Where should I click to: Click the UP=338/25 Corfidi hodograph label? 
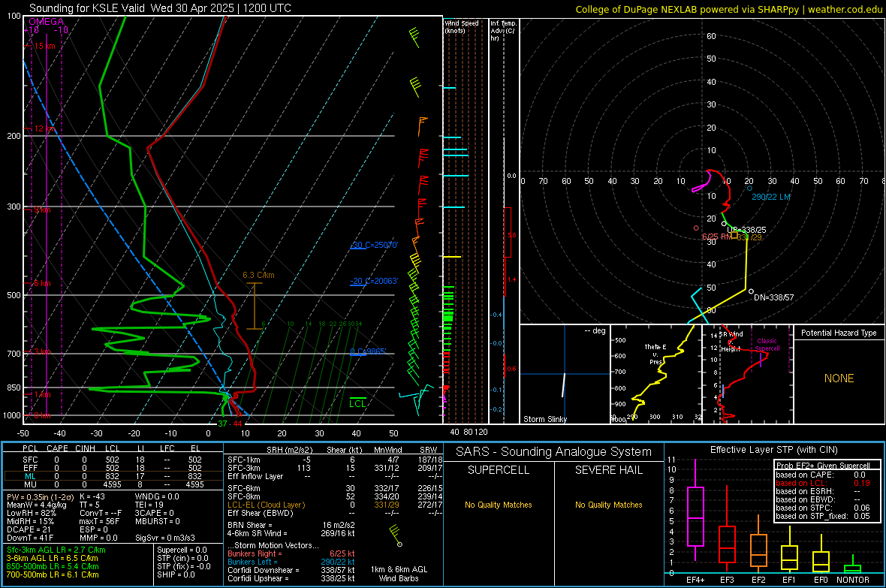click(746, 230)
